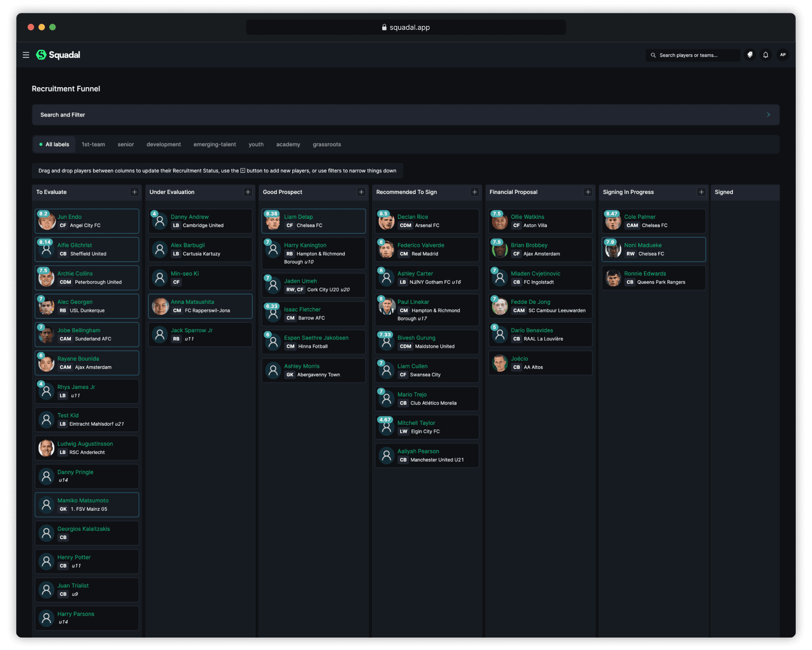812x650 pixels.
Task: Click Min-seo Ki's CF position badge
Action: [x=176, y=282]
